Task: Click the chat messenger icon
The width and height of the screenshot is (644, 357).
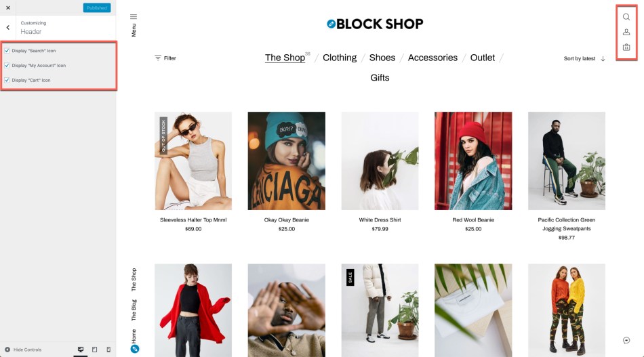Action: tap(626, 340)
